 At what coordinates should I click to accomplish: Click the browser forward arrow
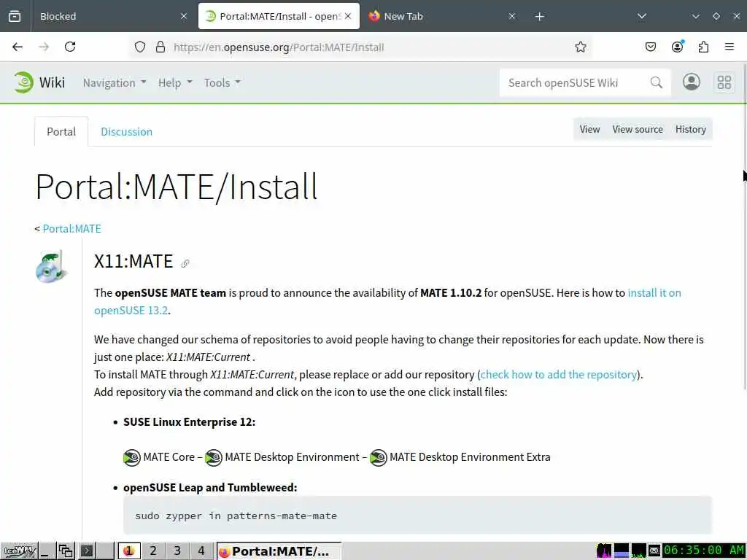[44, 47]
